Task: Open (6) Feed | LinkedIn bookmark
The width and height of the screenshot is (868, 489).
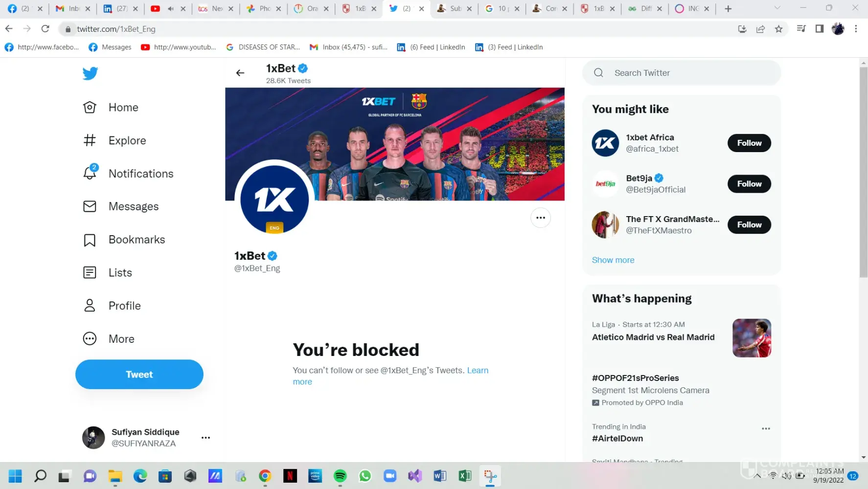Action: (x=431, y=47)
